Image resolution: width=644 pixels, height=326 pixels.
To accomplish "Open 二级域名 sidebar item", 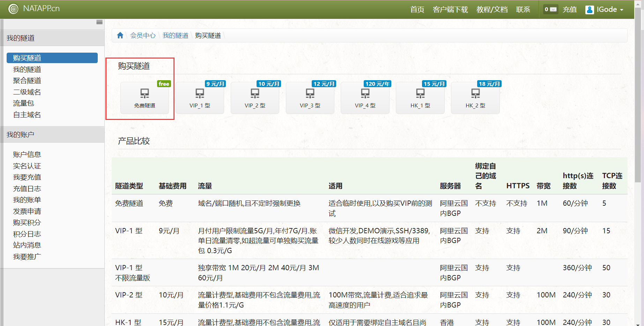I will click(x=27, y=92).
